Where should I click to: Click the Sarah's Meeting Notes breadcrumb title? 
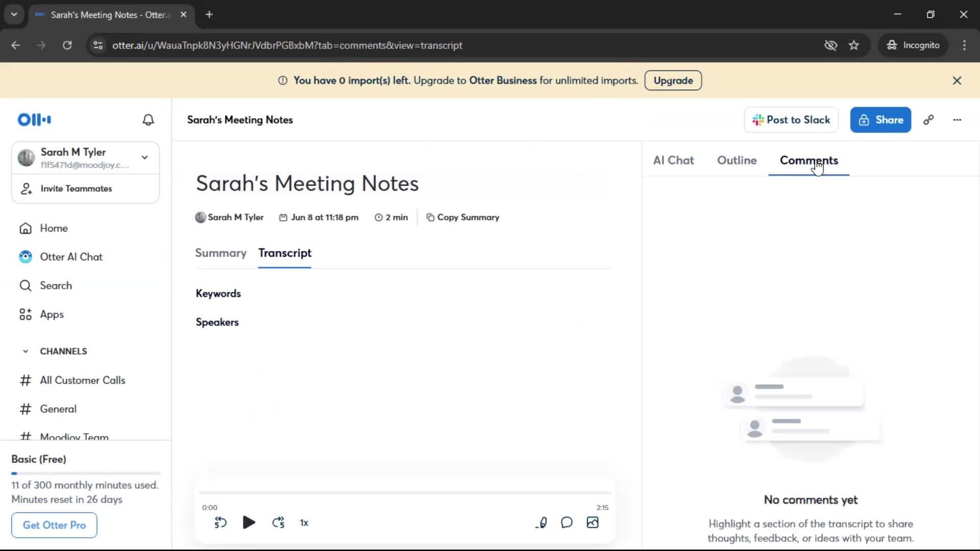[x=240, y=120]
